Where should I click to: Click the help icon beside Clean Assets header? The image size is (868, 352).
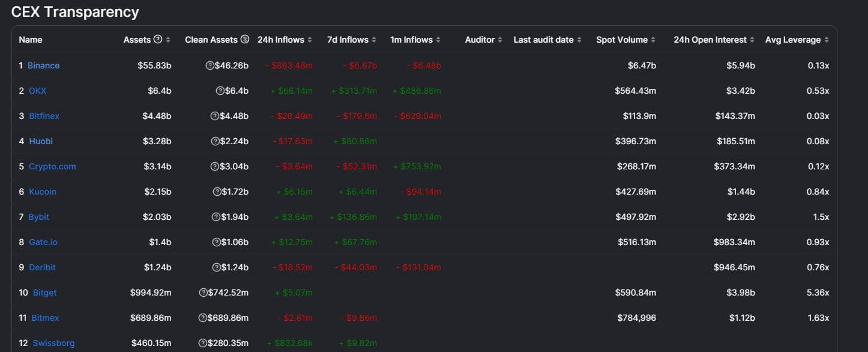[x=245, y=40]
